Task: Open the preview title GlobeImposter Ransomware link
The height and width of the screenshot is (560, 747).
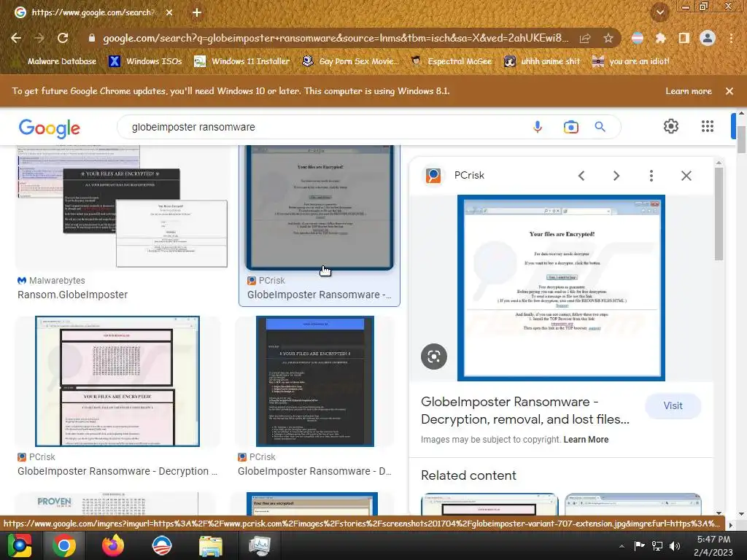Action: tap(525, 411)
